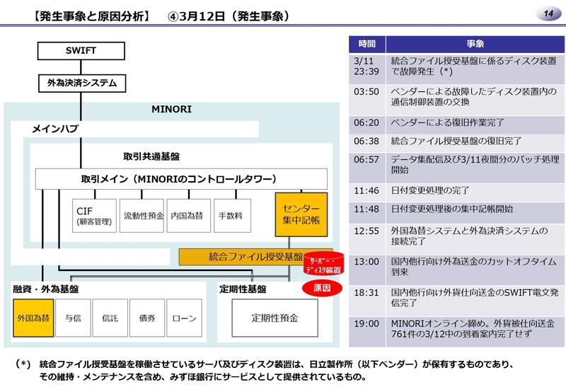566x392 pixels.
Task: Click footnote line みずほ銀行にサービスとして提供
Action: tap(203, 377)
